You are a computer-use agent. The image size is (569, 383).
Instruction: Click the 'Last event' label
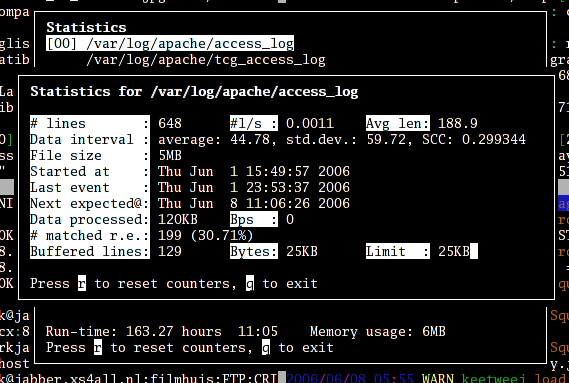click(90, 187)
